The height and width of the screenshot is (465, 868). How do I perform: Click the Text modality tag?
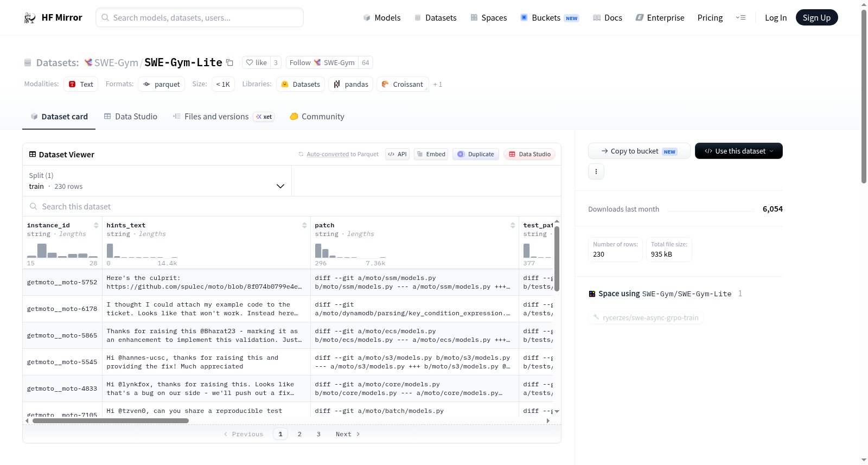[81, 84]
